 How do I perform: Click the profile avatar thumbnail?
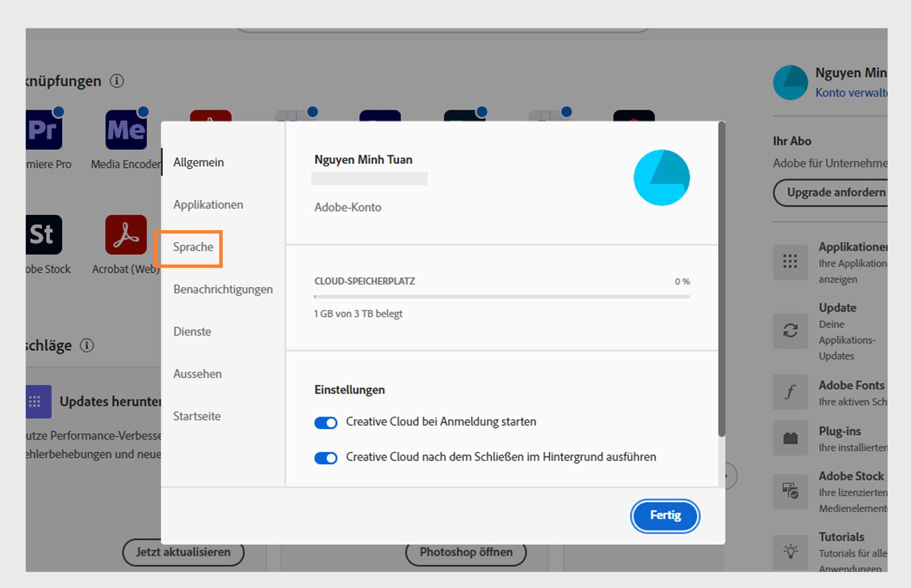click(790, 82)
